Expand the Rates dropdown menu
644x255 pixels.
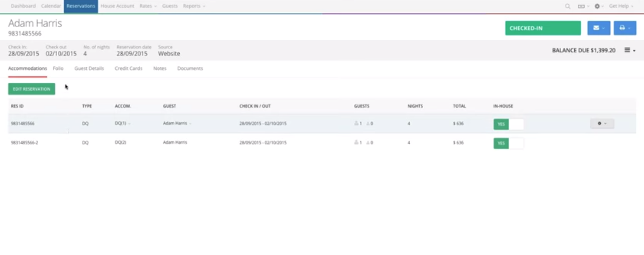point(148,6)
